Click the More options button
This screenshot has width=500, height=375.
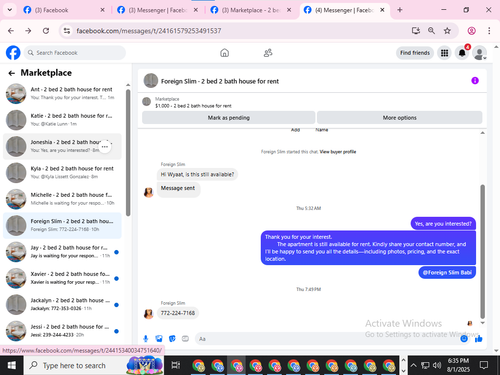399,118
